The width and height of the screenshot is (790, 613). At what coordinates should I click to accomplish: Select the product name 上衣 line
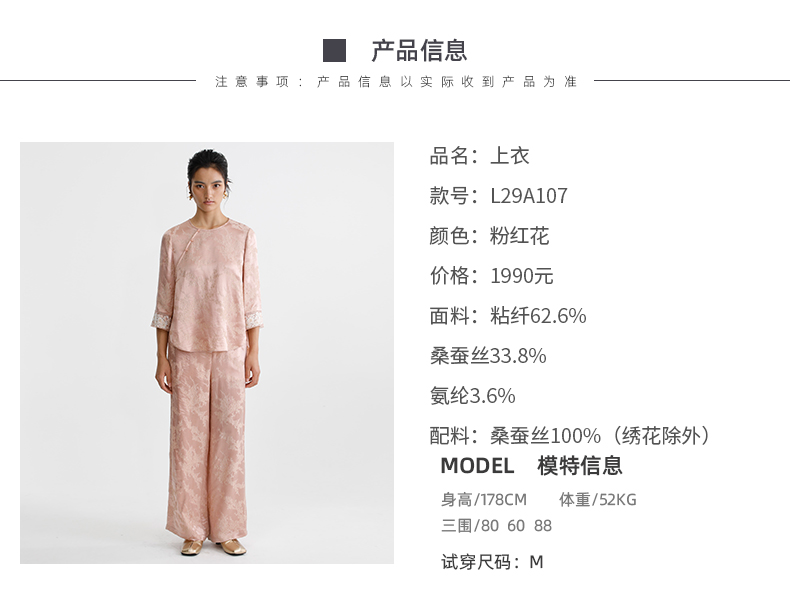point(479,156)
